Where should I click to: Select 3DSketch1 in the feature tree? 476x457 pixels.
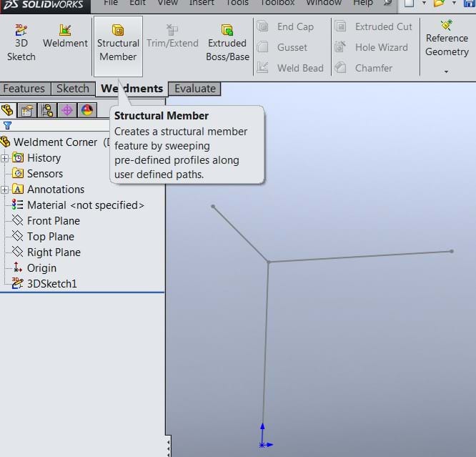[x=51, y=284]
